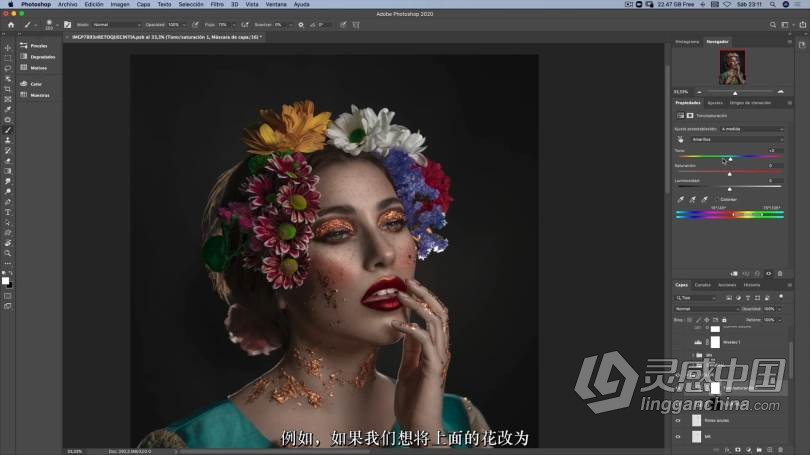Open the layer filter Tipo dropdown
Viewport: 810px width, 455px height.
pyautogui.click(x=696, y=297)
